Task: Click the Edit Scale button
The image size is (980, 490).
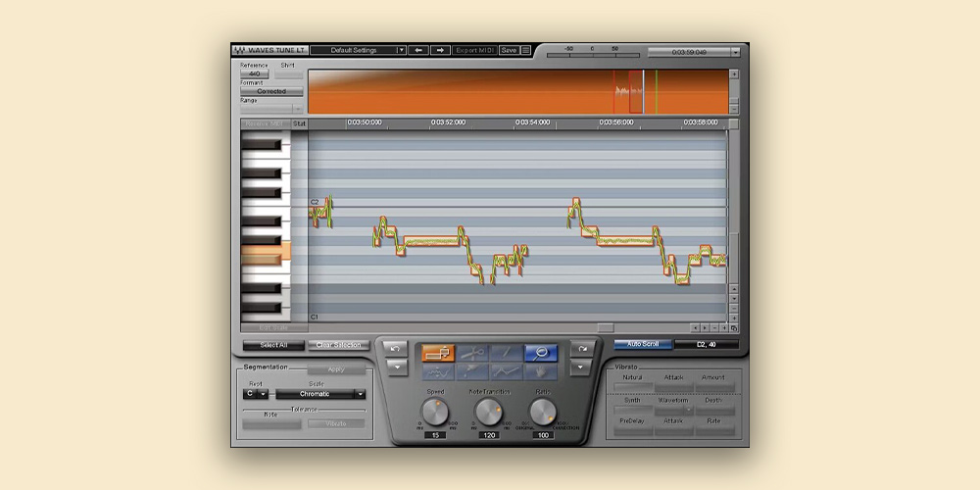Action: click(x=273, y=327)
